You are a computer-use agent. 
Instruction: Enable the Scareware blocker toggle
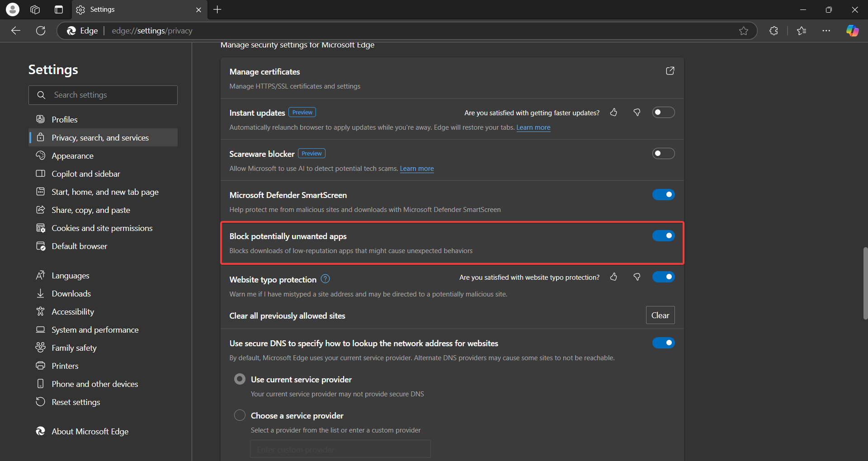pyautogui.click(x=663, y=154)
